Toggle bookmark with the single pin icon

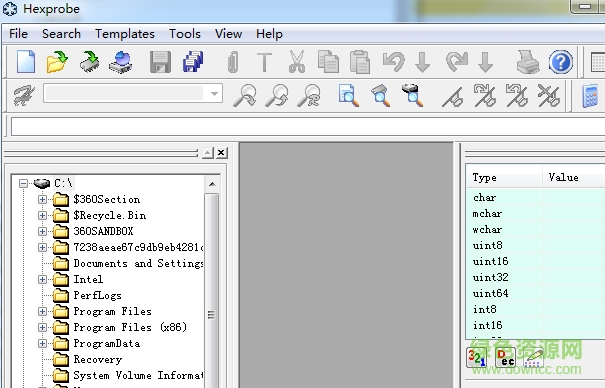pos(453,96)
